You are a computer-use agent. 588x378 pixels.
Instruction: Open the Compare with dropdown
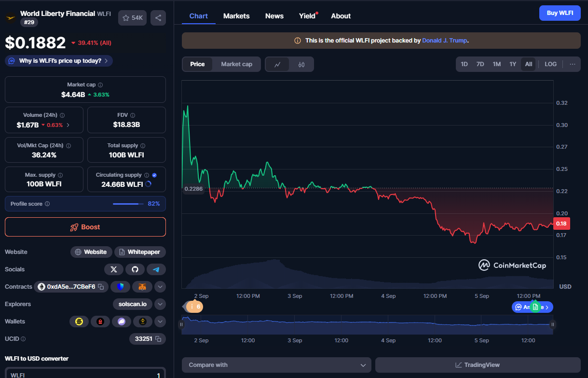click(x=276, y=365)
